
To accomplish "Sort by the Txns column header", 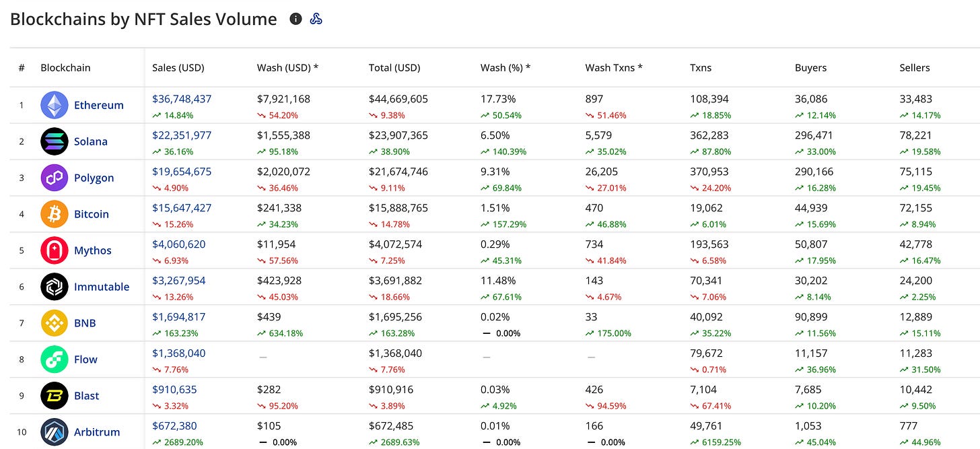I will [701, 67].
